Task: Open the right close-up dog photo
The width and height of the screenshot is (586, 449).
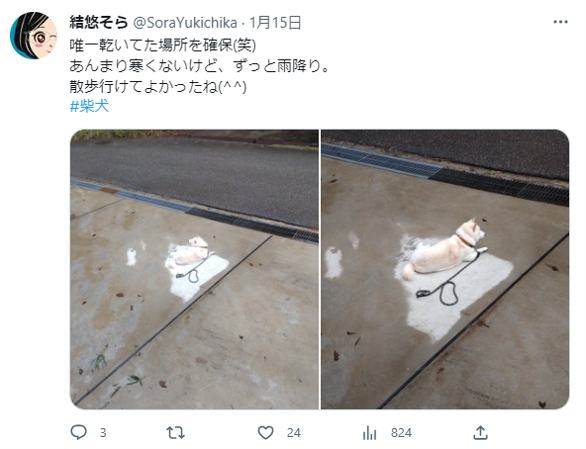Action: click(x=445, y=269)
